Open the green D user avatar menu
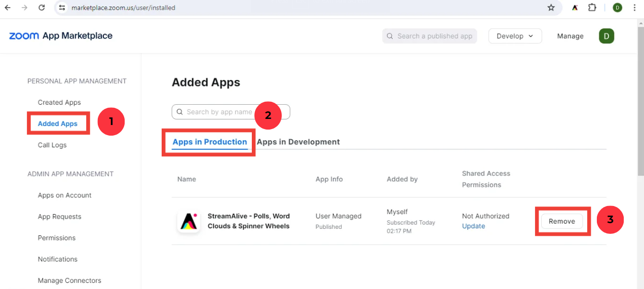This screenshot has width=644, height=289. (607, 36)
